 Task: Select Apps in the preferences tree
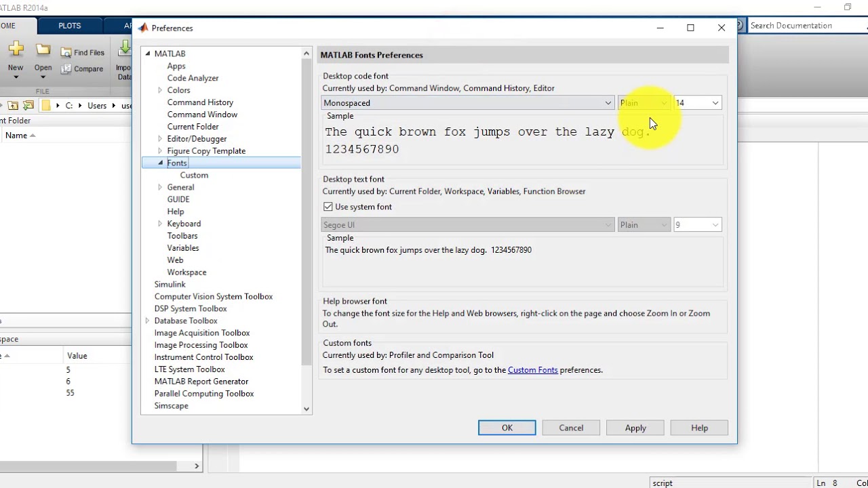click(176, 66)
